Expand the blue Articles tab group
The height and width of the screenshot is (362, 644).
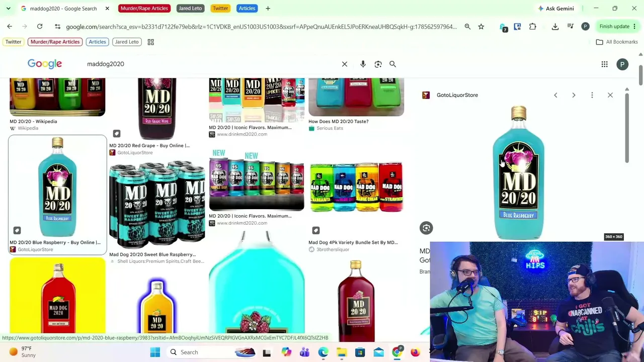pos(247,9)
